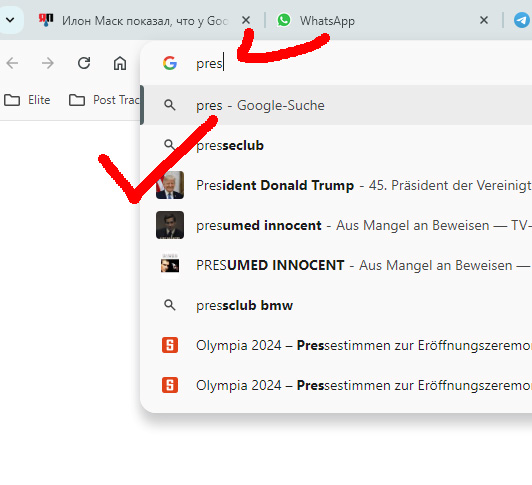Close the Илон Маск news tab
The height and width of the screenshot is (485, 532).
click(x=246, y=20)
